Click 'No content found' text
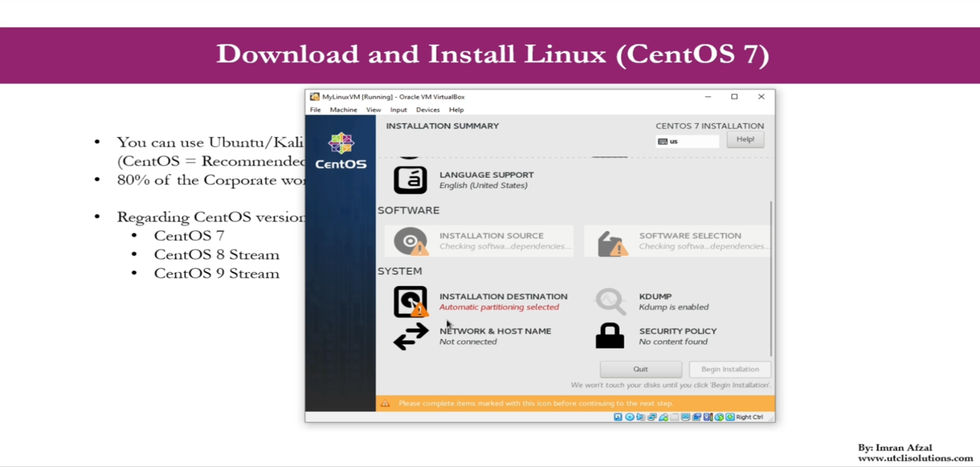Image resolution: width=980 pixels, height=467 pixels. pyautogui.click(x=673, y=342)
